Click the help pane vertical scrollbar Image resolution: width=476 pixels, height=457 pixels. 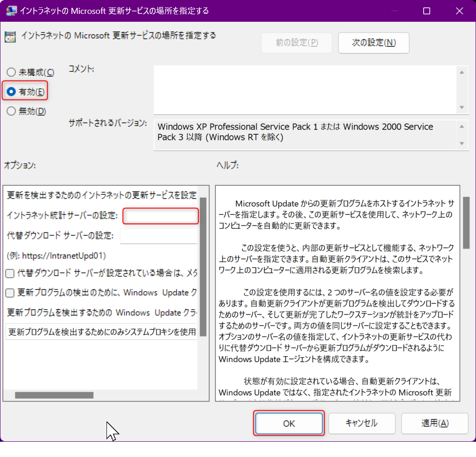[466, 223]
